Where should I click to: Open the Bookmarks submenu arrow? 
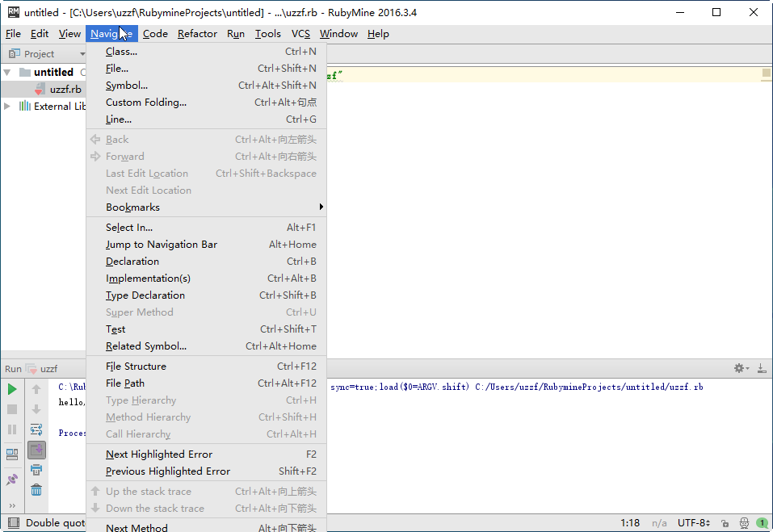[x=321, y=207]
